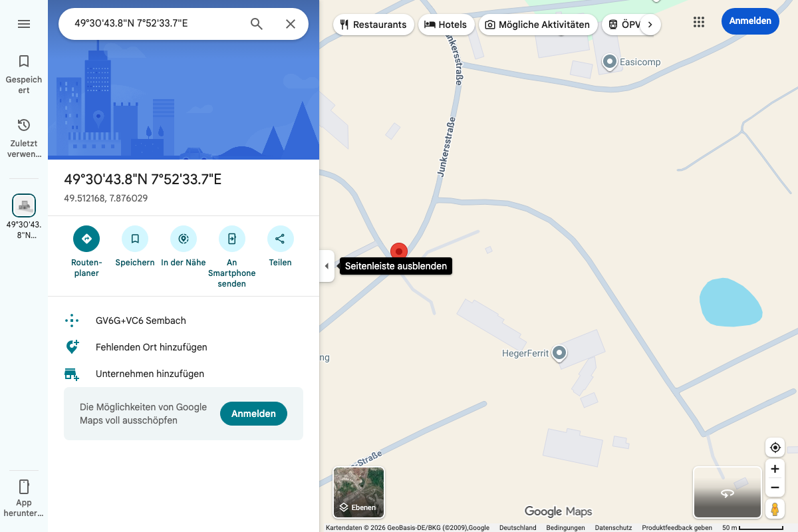Open Routenplaner directions
798x532 pixels.
(86, 239)
